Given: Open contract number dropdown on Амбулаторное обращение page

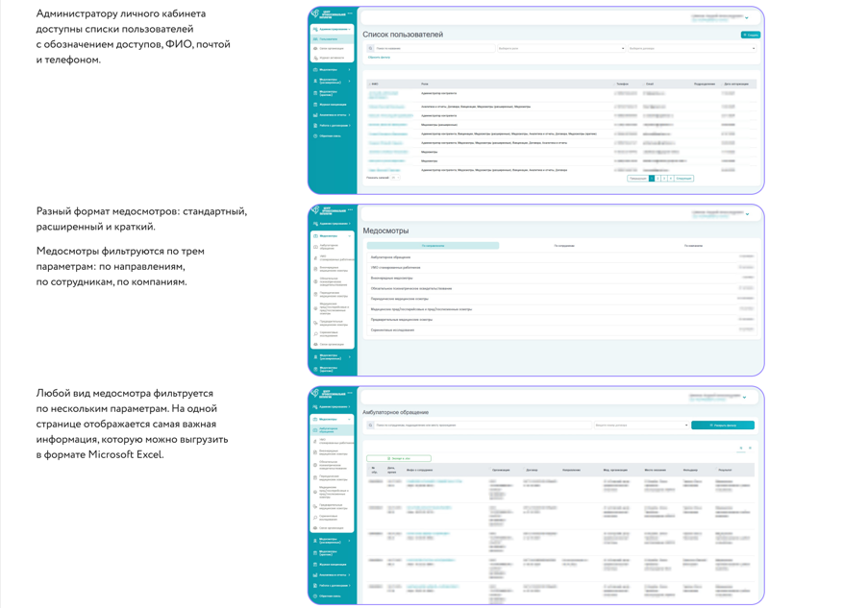Looking at the screenshot, I should (x=641, y=426).
